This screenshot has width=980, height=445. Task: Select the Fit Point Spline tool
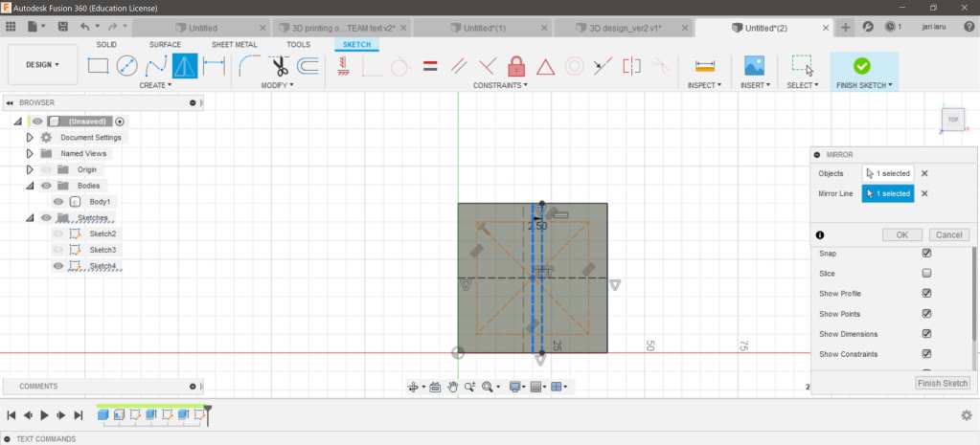click(155, 65)
